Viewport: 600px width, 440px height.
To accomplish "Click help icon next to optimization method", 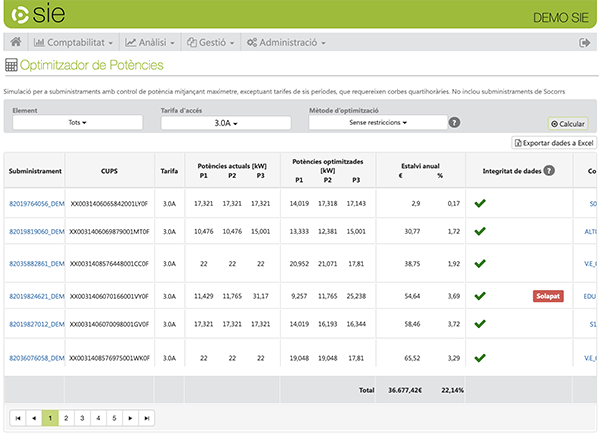I will click(x=455, y=122).
